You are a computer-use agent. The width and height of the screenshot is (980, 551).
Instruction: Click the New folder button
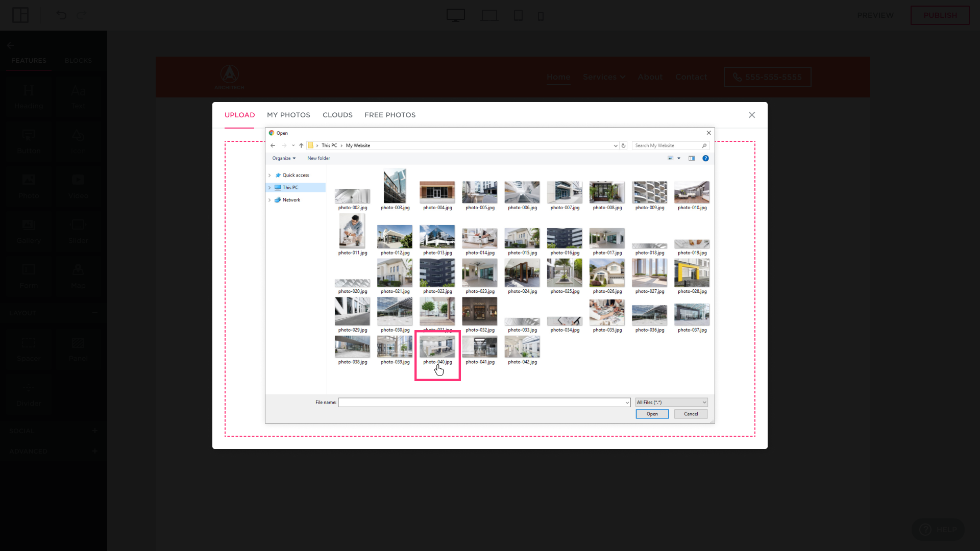(318, 158)
